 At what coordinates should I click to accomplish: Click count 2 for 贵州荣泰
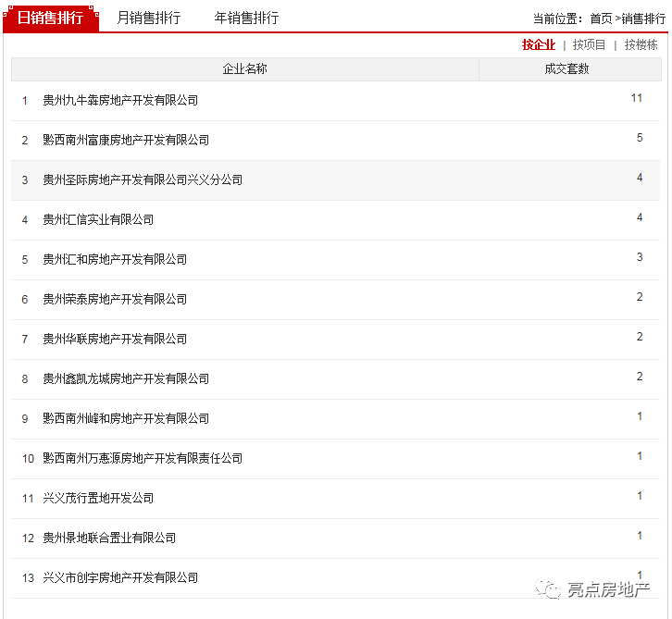pos(640,297)
